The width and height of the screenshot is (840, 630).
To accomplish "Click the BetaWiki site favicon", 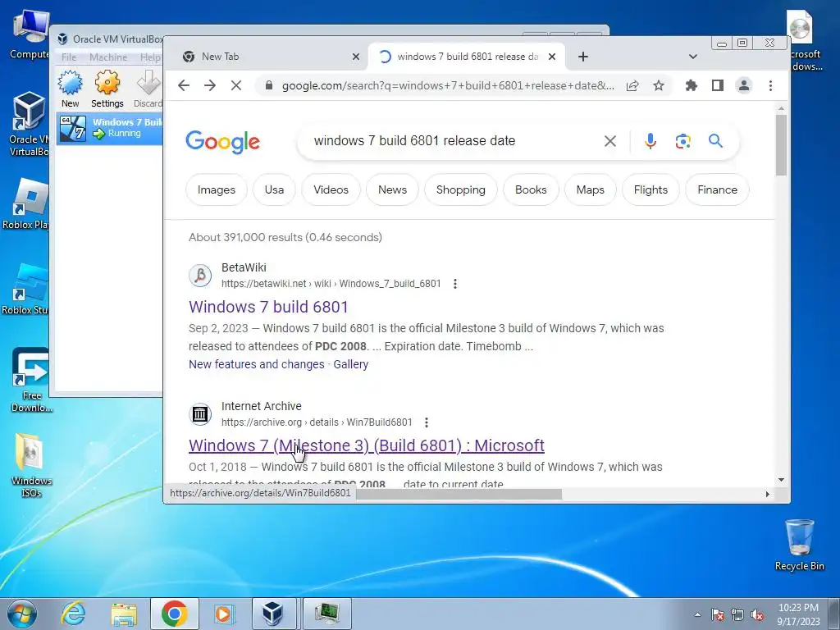I will (x=200, y=276).
